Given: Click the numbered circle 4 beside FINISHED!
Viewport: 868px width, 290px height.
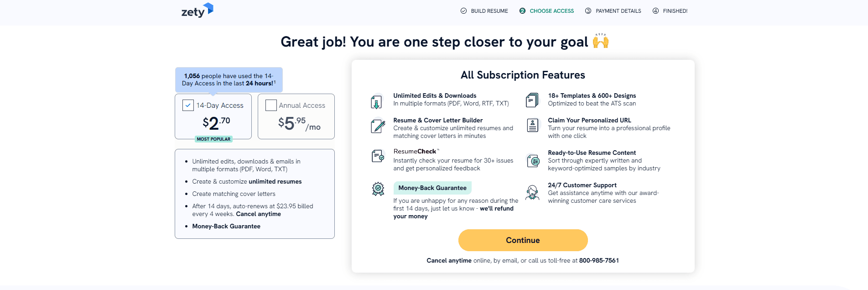Looking at the screenshot, I should 655,11.
